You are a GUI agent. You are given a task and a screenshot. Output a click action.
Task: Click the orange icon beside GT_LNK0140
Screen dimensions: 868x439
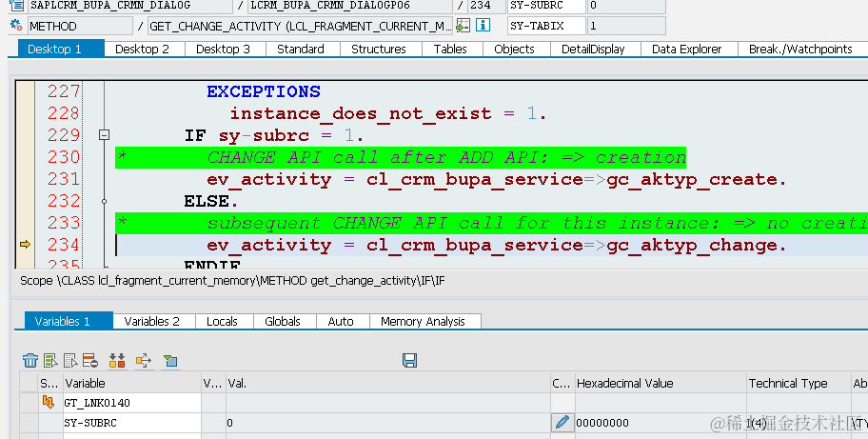[x=49, y=403]
